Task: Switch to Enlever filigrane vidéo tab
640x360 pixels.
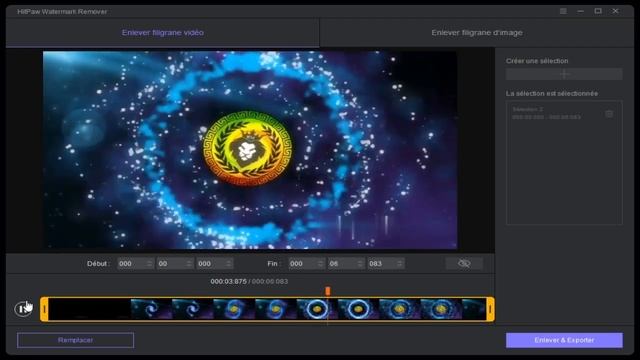Action: [162, 33]
